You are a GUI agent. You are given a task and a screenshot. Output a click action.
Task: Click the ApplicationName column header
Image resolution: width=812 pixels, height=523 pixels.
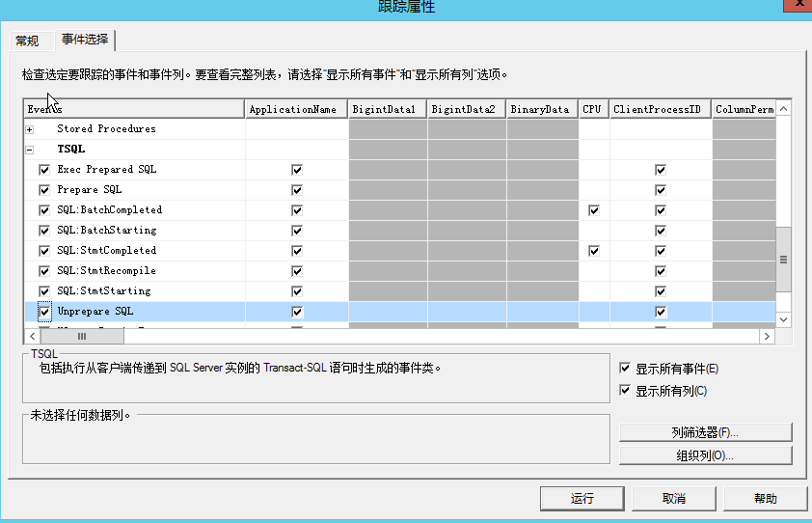[293, 109]
